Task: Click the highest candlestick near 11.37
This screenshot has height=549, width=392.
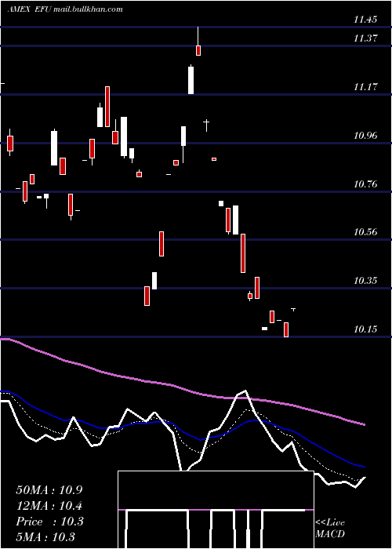Action: click(198, 42)
